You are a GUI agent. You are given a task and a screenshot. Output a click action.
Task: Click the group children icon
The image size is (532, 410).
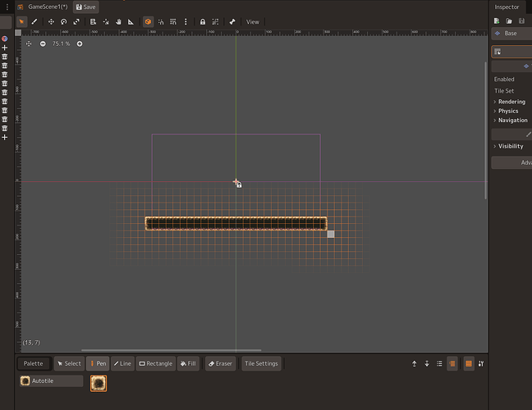(x=215, y=22)
